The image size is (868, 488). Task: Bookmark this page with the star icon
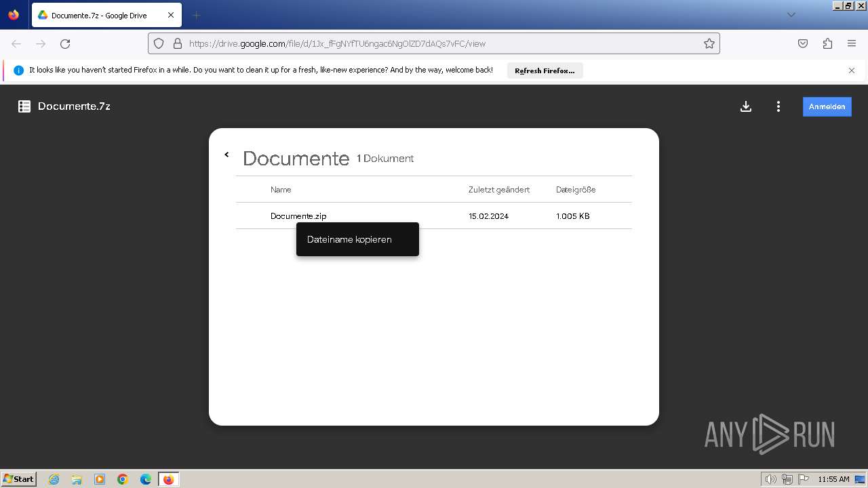click(709, 43)
